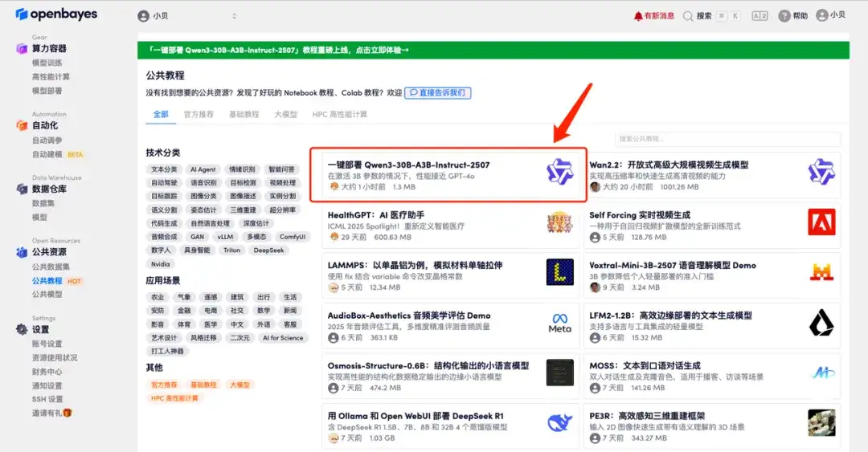Open the 用 Ollama 和 Open WebUI tutorial title

(416, 416)
